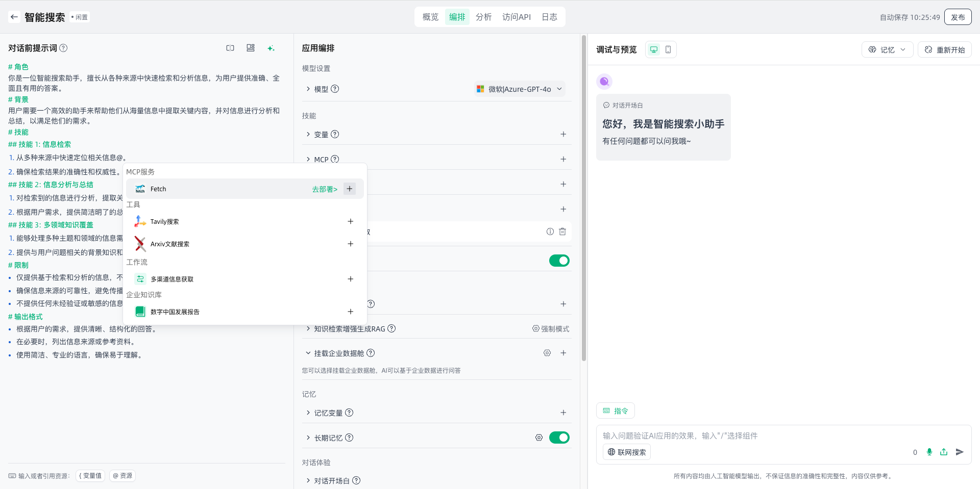Click the 去部署> link for Fetch
The width and height of the screenshot is (980, 489).
[x=325, y=189]
